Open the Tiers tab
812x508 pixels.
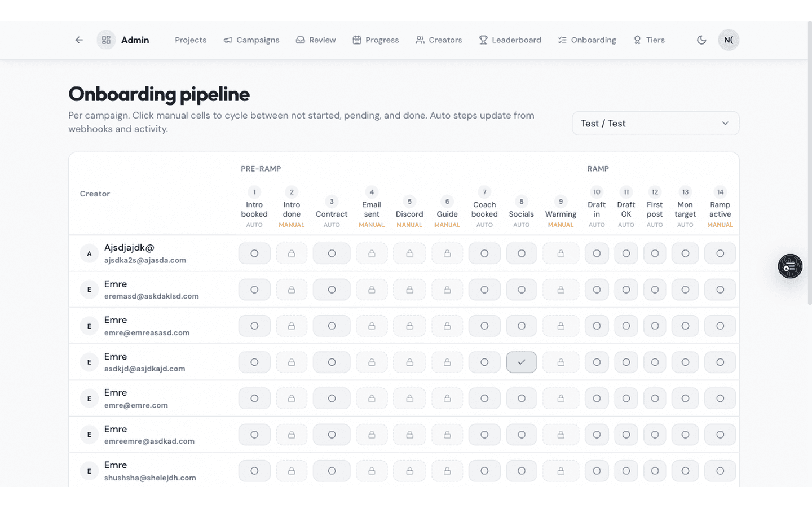649,40
